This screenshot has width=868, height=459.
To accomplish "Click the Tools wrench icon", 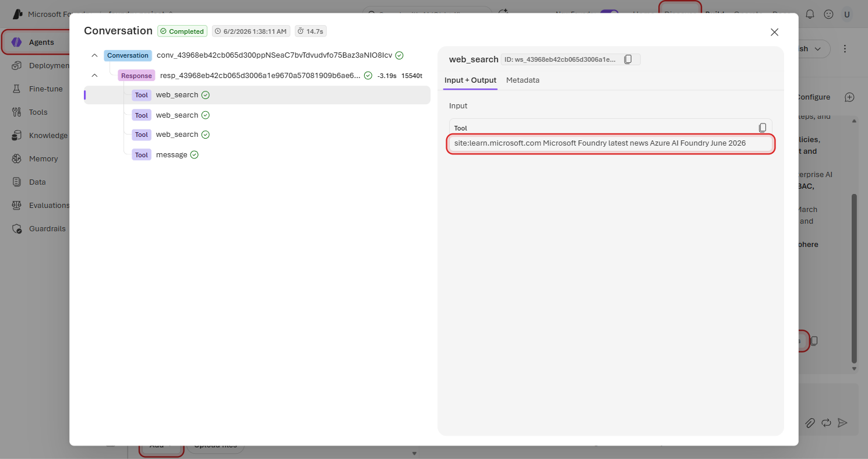I will click(17, 112).
